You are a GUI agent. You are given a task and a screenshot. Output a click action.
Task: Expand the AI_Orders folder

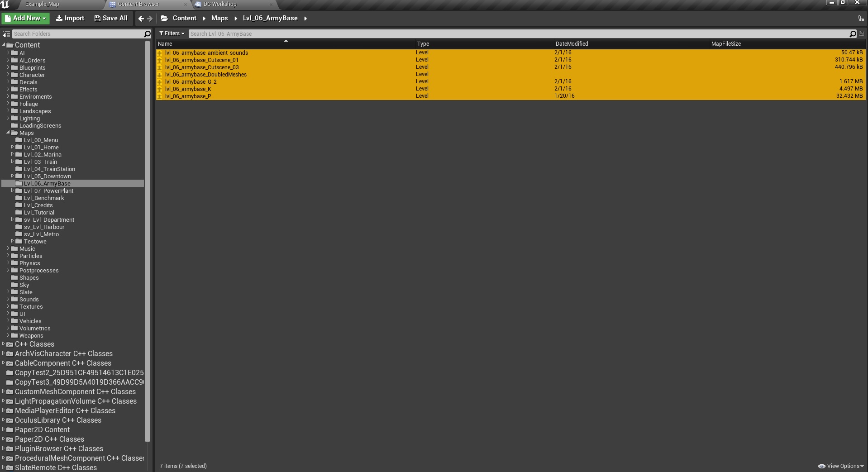[8, 60]
